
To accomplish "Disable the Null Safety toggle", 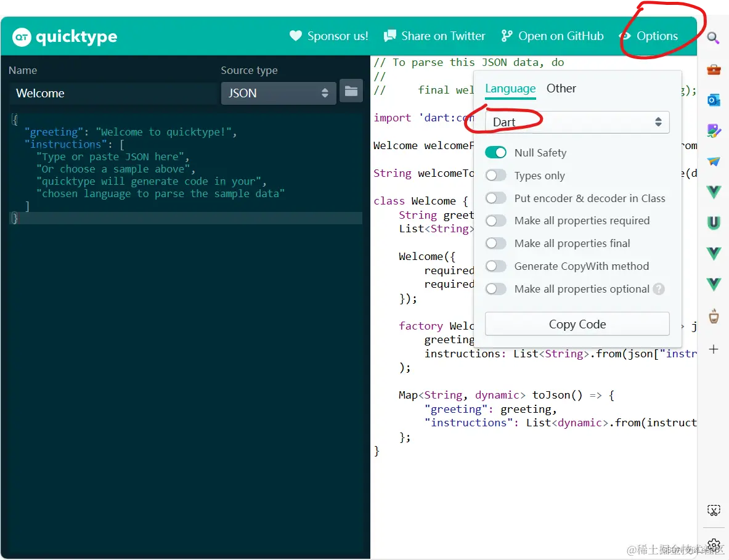I will pos(495,152).
